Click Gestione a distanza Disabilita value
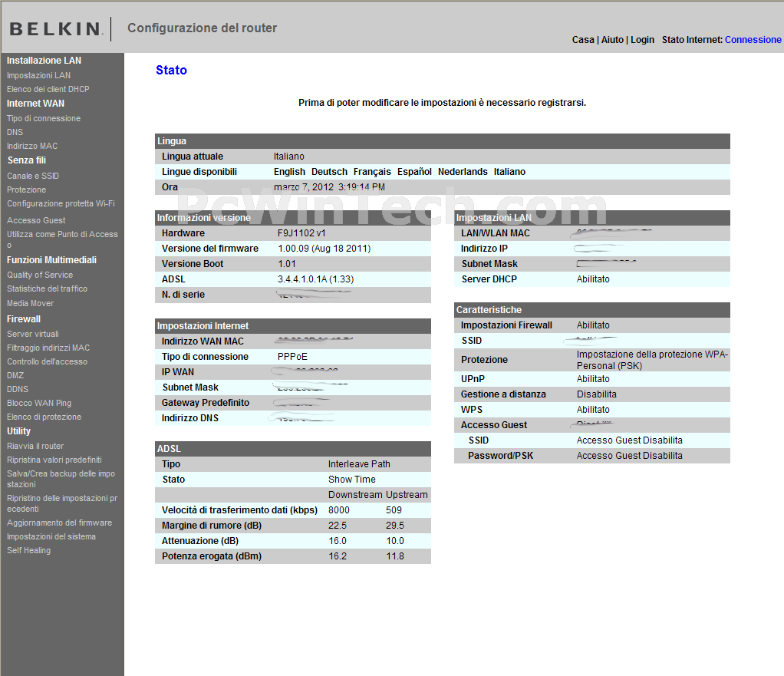The image size is (784, 676). [x=597, y=394]
